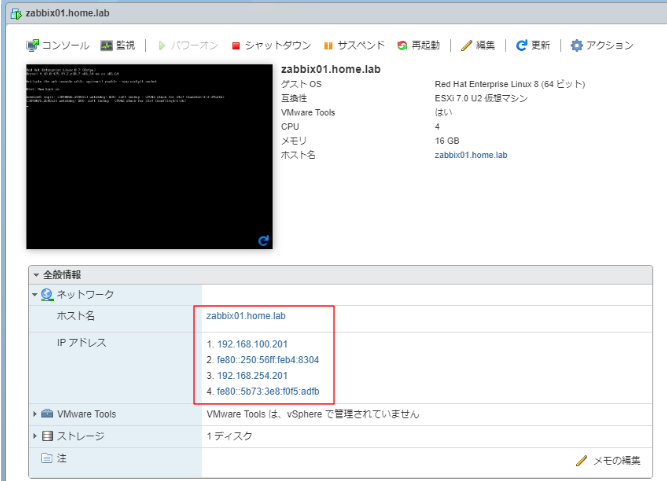Screen dimensions: 667x481
Task: Click the コンソール toolbar label
Action: (x=66, y=45)
